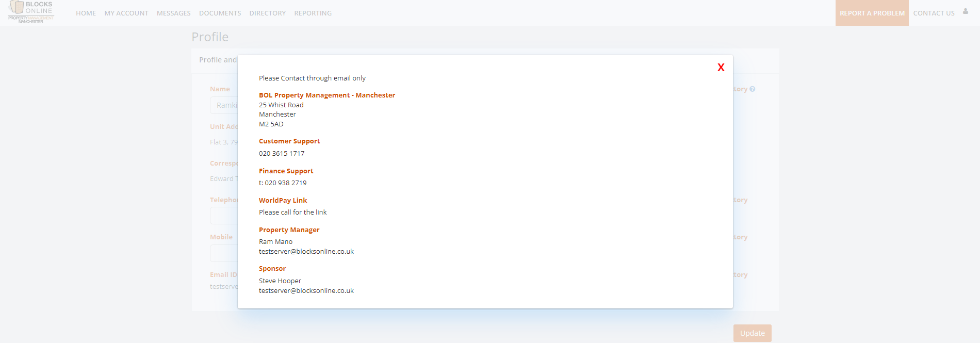980x343 pixels.
Task: Click the Profile page heading
Action: [210, 37]
